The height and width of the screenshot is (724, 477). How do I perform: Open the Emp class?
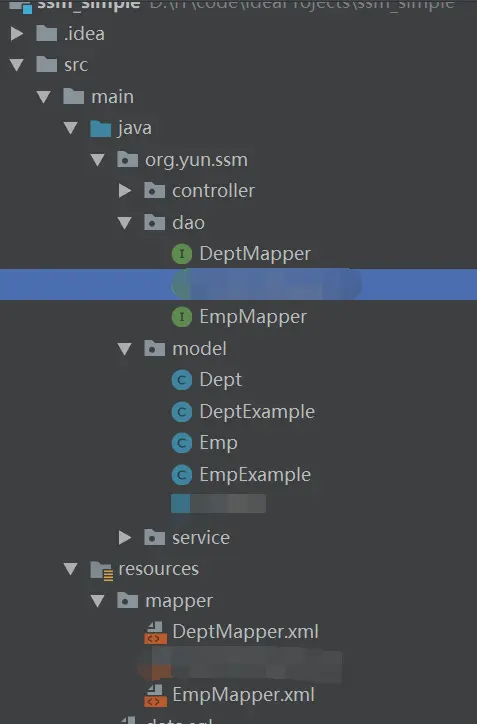click(218, 443)
